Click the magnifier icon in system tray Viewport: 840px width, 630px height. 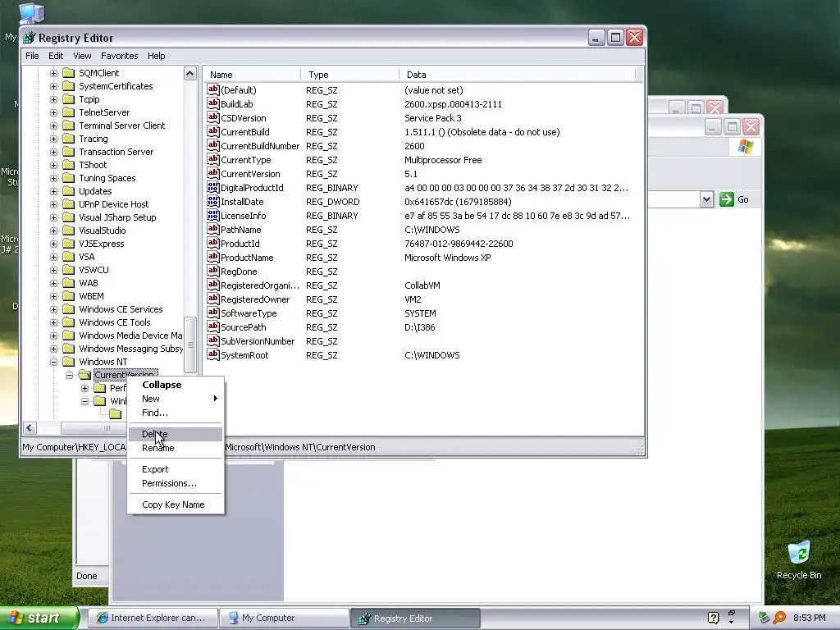pyautogui.click(x=780, y=618)
